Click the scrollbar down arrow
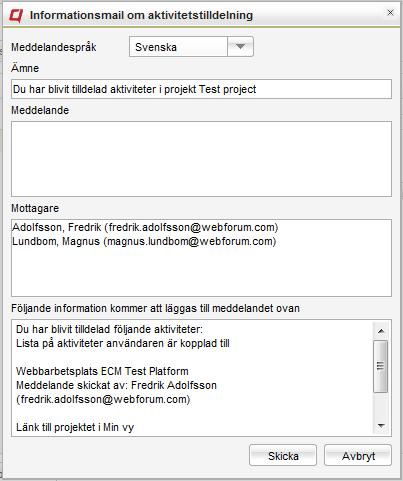This screenshot has width=403, height=481. (381, 425)
